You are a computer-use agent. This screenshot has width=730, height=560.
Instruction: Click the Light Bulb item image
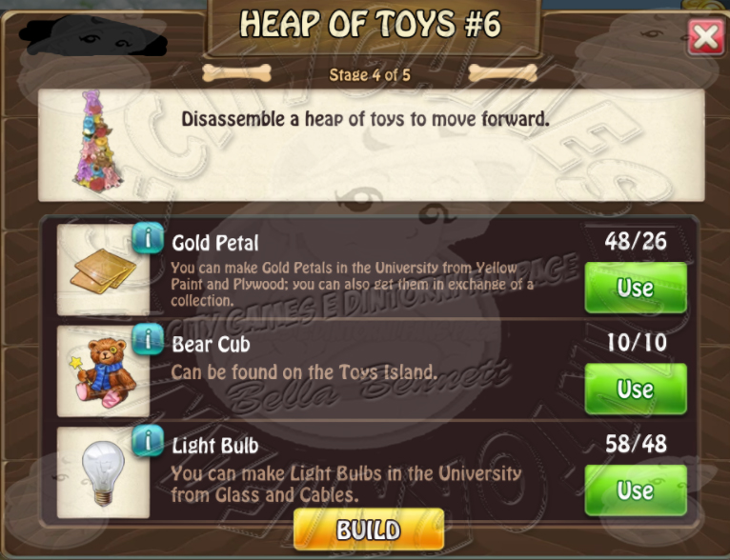pyautogui.click(x=103, y=472)
